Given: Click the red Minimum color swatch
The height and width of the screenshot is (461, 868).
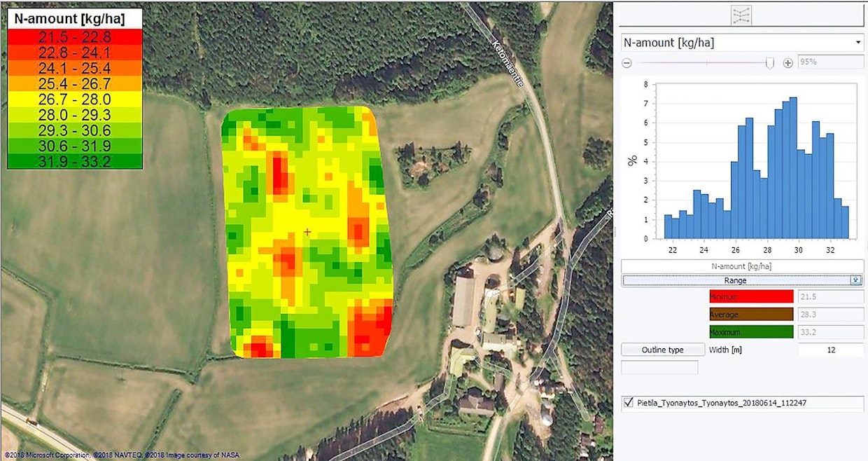Looking at the screenshot, I should (751, 297).
